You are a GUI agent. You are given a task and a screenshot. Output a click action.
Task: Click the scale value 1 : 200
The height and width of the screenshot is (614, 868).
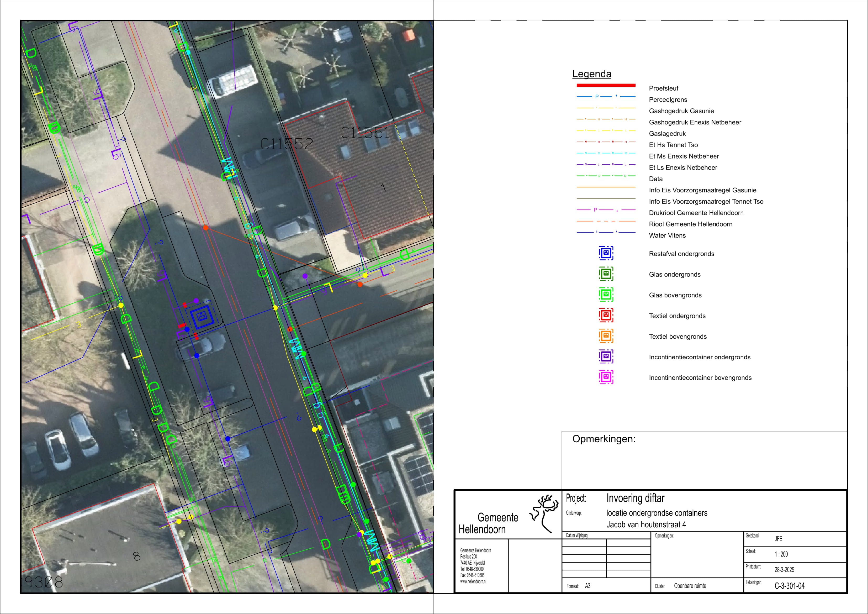coord(781,554)
